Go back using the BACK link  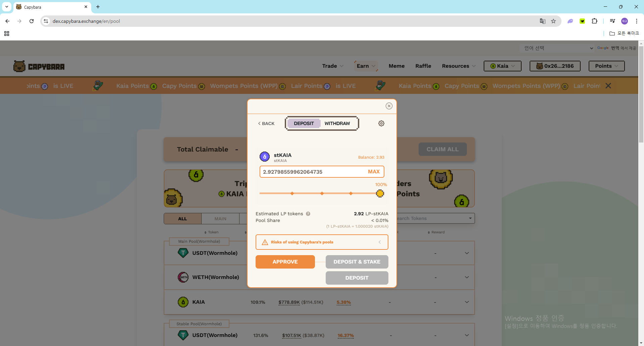(266, 123)
